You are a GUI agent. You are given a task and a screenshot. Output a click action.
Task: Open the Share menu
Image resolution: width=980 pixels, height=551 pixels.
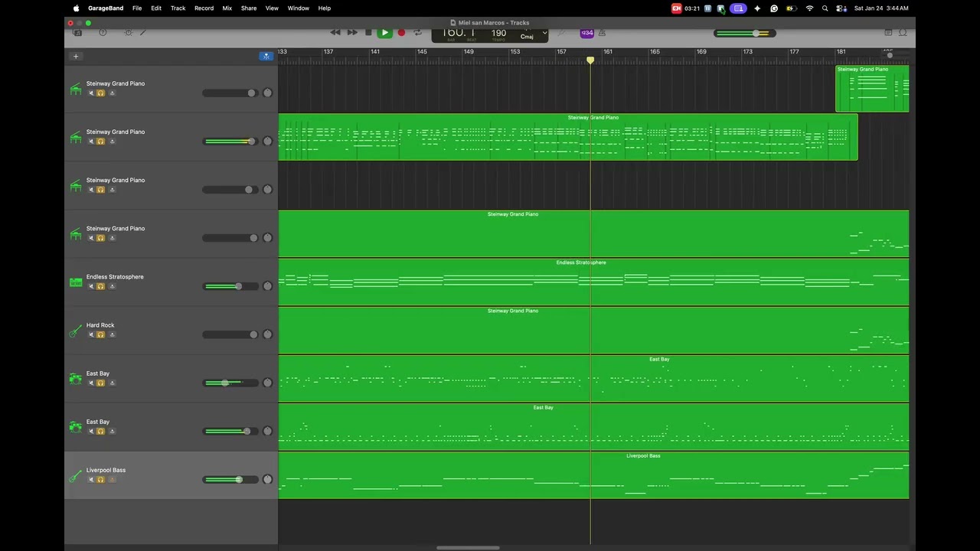click(249, 8)
